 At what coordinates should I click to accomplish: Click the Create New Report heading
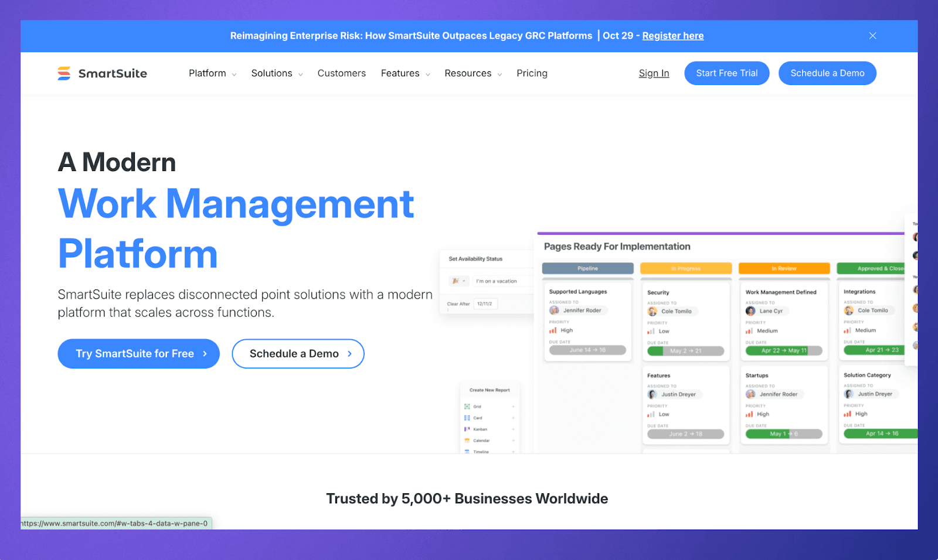pyautogui.click(x=490, y=390)
